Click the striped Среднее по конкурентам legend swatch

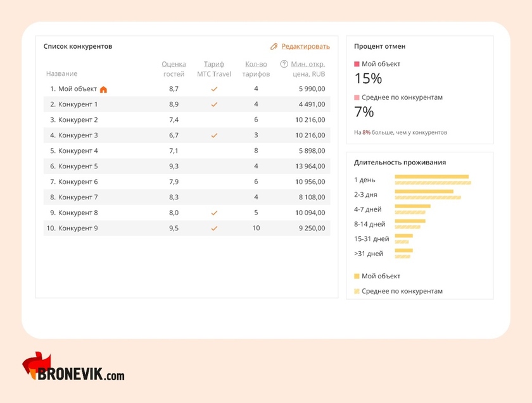[357, 292]
